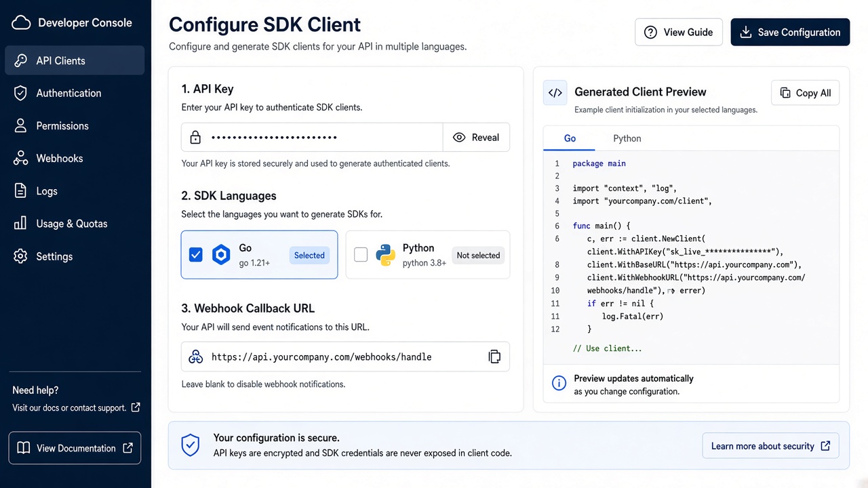Click the code brackets icon in preview header
The width and height of the screenshot is (868, 488).
tap(555, 93)
